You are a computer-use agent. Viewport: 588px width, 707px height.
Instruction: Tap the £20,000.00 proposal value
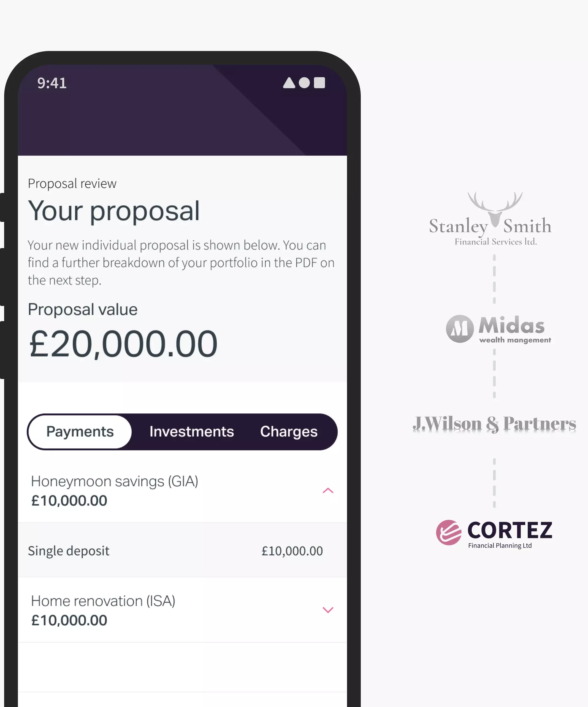coord(123,344)
